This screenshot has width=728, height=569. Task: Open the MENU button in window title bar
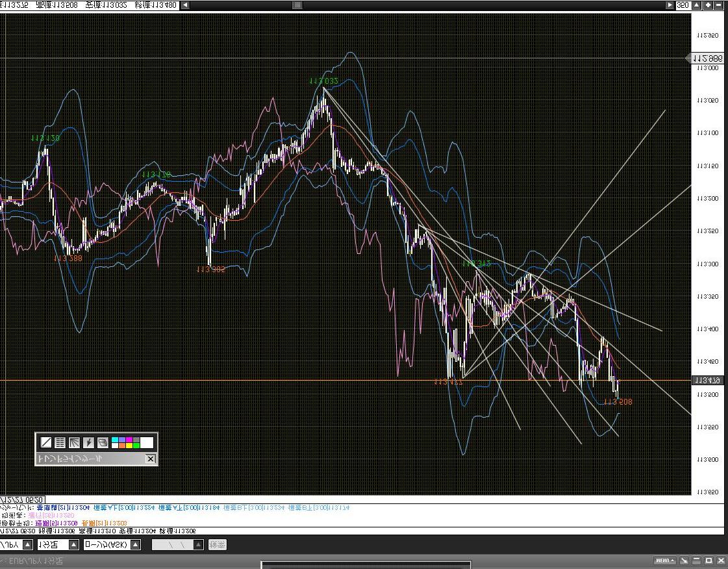pyautogui.click(x=664, y=560)
